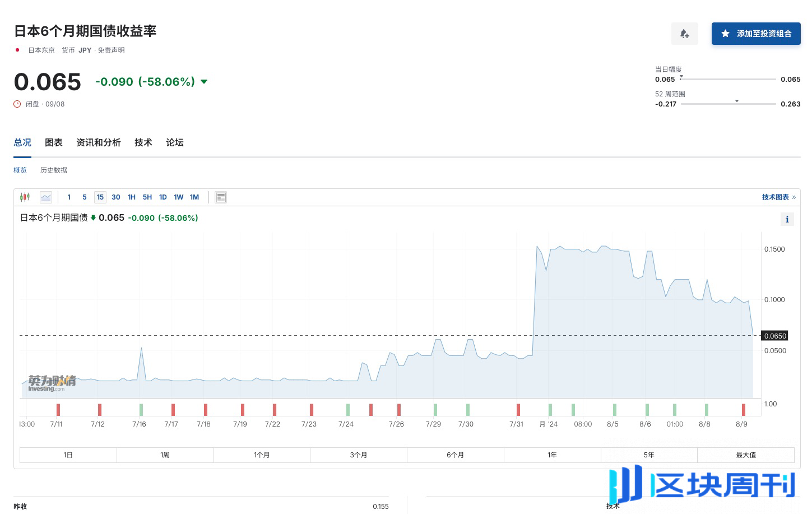The image size is (812, 514).
Task: Click the bell alert icon button
Action: [x=684, y=34]
